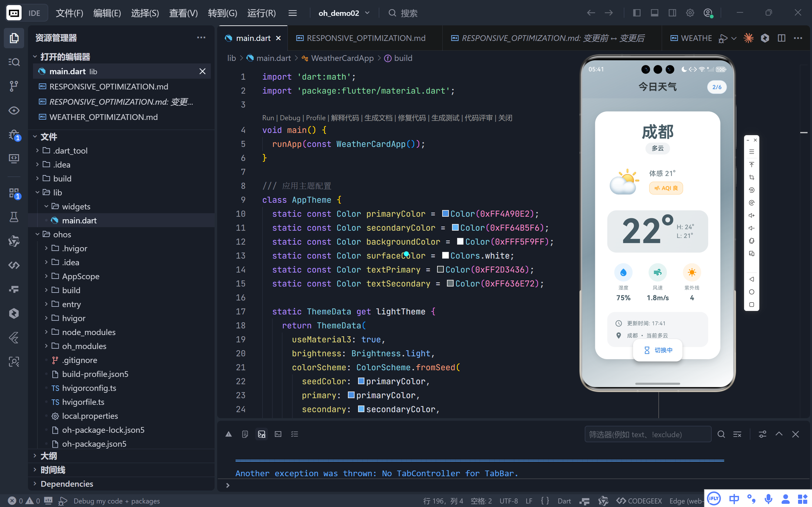Click the split editor icon

(x=781, y=38)
